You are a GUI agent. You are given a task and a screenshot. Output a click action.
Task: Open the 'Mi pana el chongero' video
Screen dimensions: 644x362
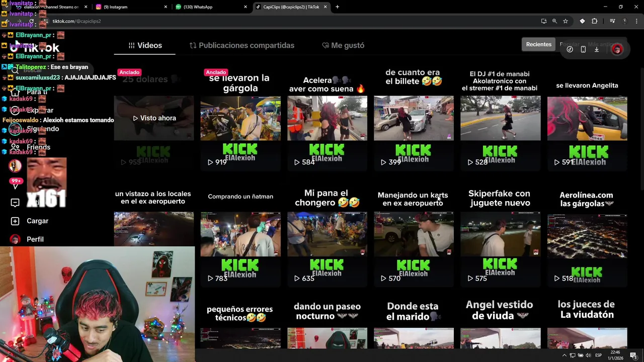coord(327,234)
